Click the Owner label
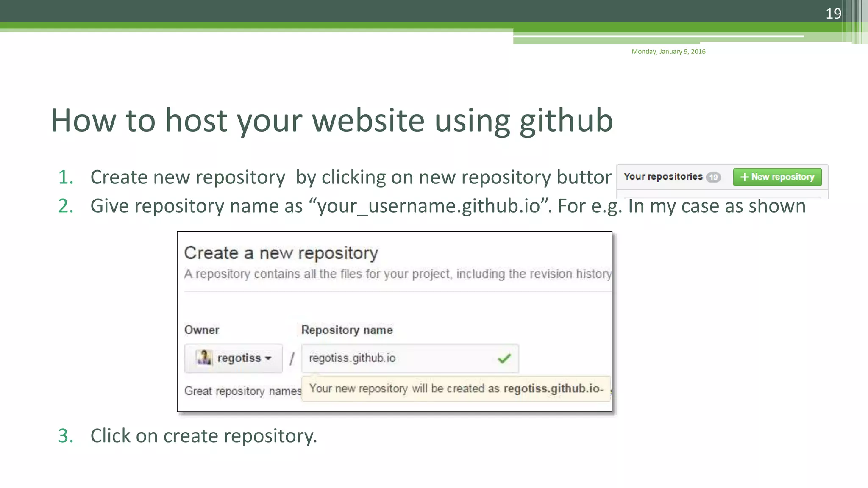Image resolution: width=868 pixels, height=488 pixels. 202,330
